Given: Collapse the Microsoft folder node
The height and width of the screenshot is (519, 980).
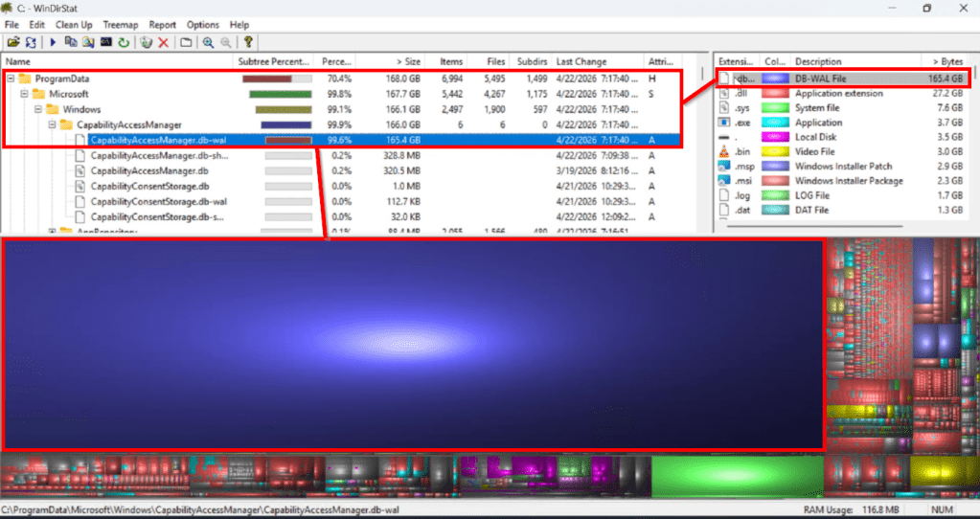Looking at the screenshot, I should tap(25, 94).
